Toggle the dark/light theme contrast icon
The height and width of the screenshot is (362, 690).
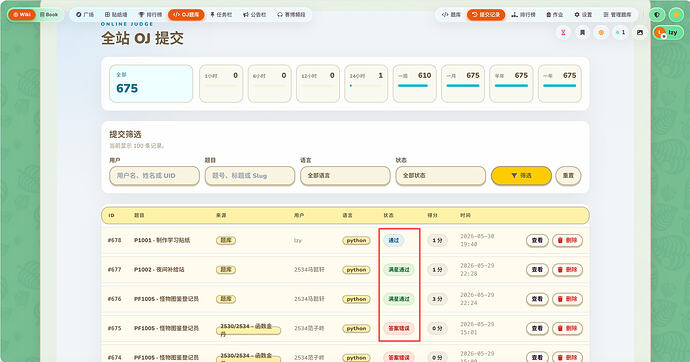[x=657, y=15]
